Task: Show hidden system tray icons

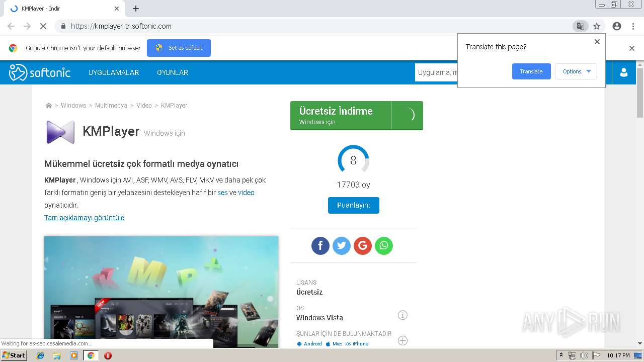Action: 561,355
